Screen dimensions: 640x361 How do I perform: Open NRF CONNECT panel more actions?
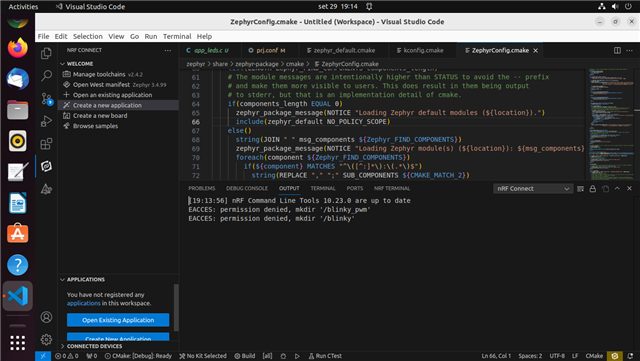click(x=168, y=50)
